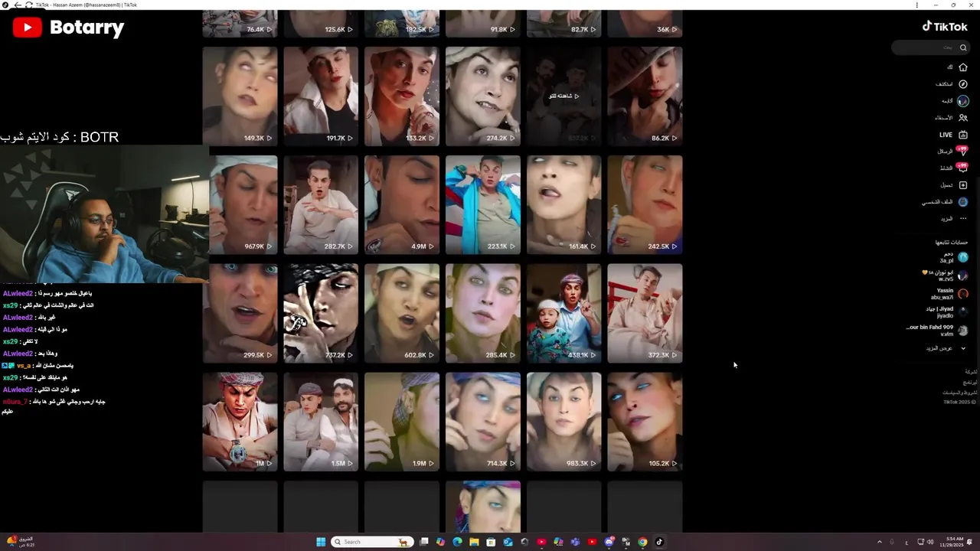Click the Upload plus icon in sidebar
Viewport: 980px width, 551px height.
tap(963, 185)
